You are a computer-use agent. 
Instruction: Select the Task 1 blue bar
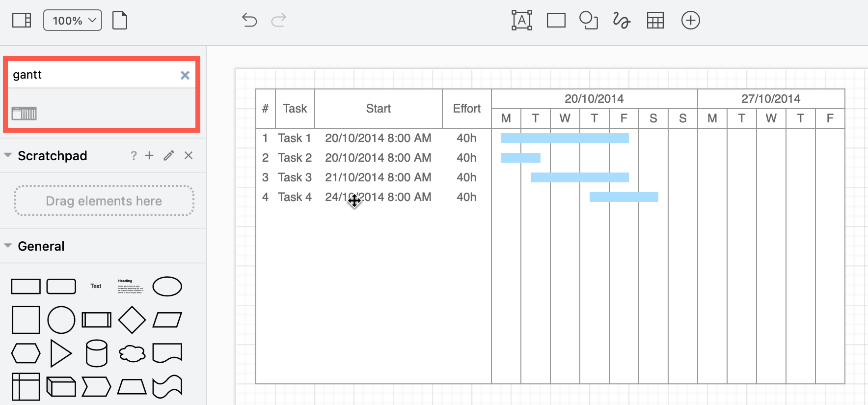[x=565, y=138]
